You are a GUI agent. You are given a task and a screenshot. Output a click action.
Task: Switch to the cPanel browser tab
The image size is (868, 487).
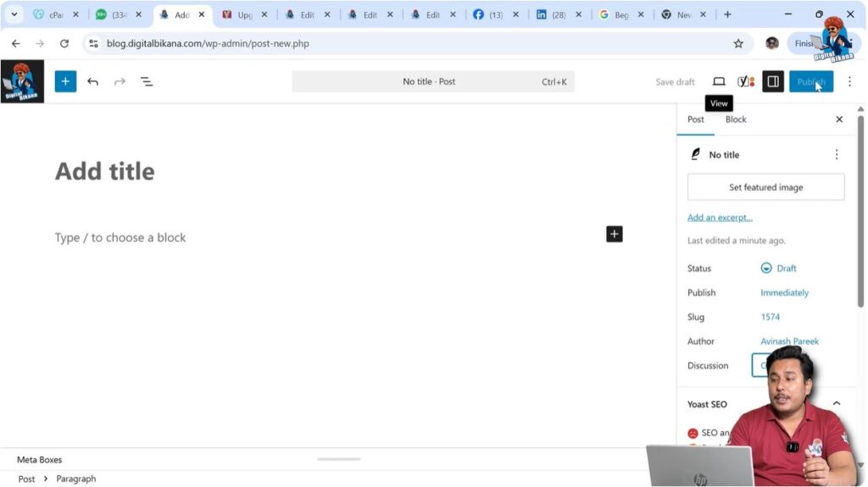(x=55, y=15)
